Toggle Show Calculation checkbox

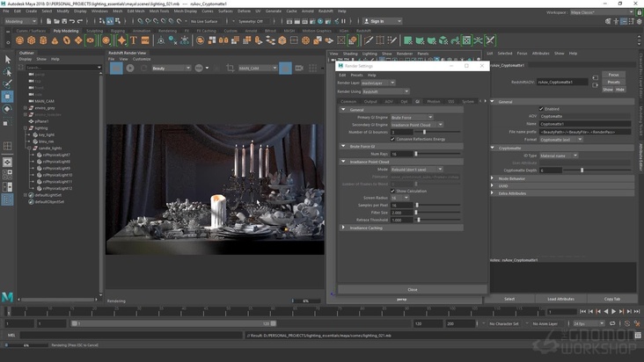pos(392,191)
